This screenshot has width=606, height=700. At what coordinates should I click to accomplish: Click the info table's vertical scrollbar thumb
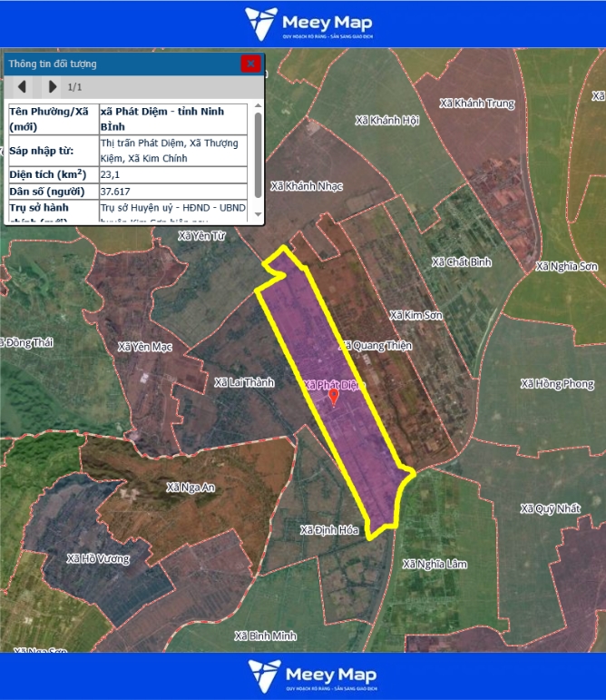pyautogui.click(x=259, y=150)
